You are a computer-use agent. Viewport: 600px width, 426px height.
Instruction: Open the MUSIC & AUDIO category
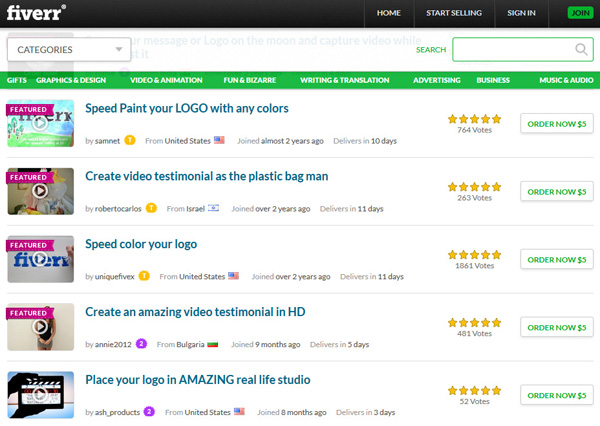(x=566, y=80)
